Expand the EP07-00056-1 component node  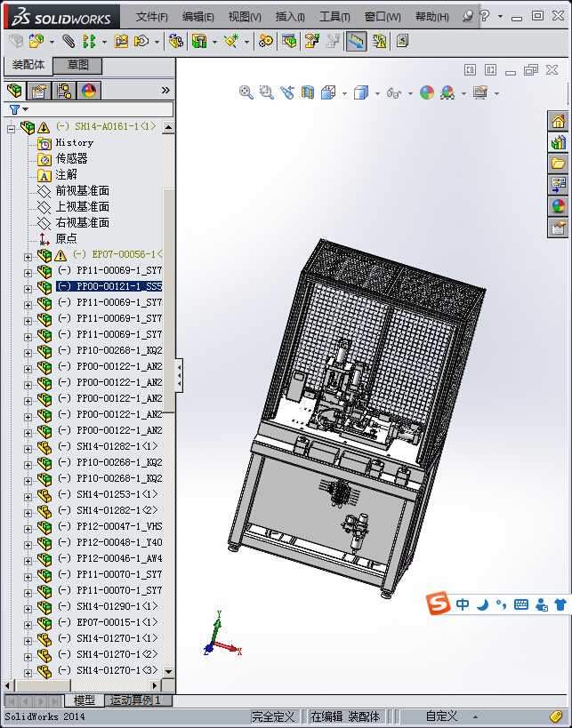pyautogui.click(x=28, y=257)
